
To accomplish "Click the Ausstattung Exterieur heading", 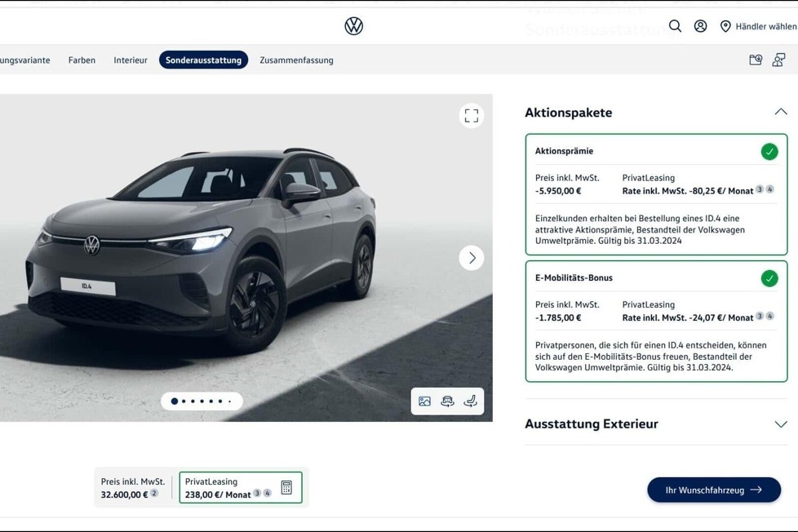I will [592, 424].
